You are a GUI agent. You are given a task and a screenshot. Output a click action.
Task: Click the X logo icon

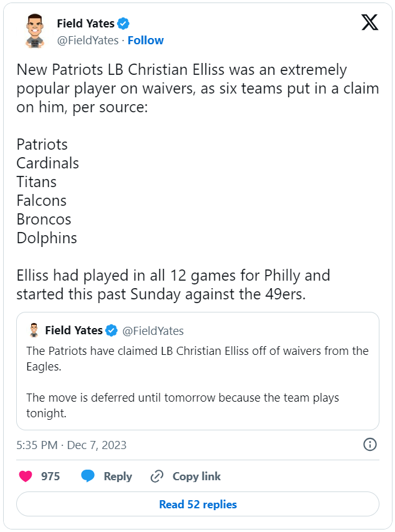[x=369, y=23]
